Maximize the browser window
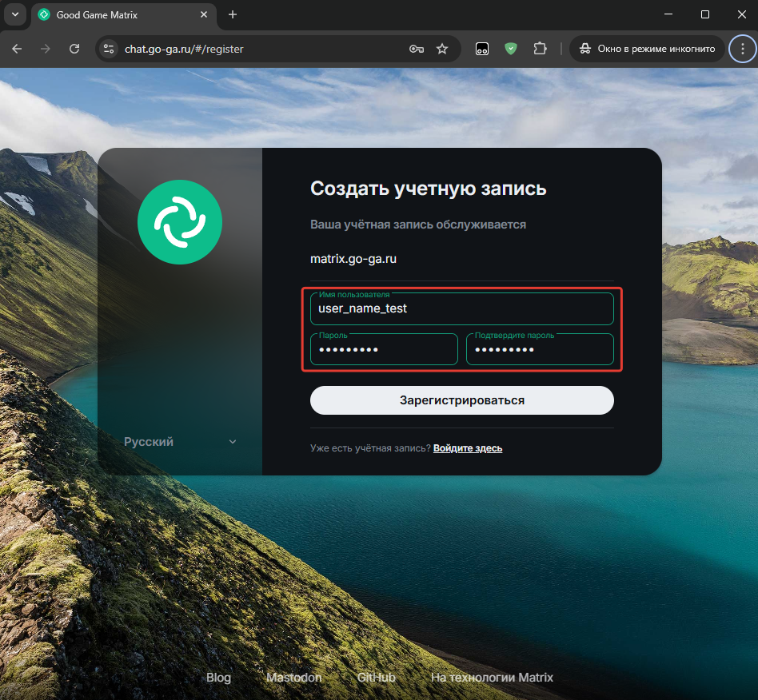This screenshot has width=758, height=700. coord(705,14)
